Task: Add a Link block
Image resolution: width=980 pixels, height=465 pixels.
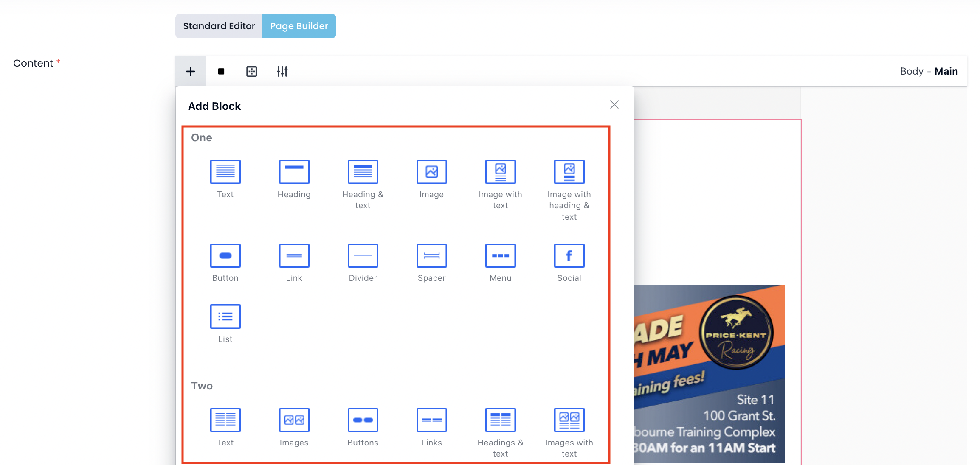Action: coord(294,255)
